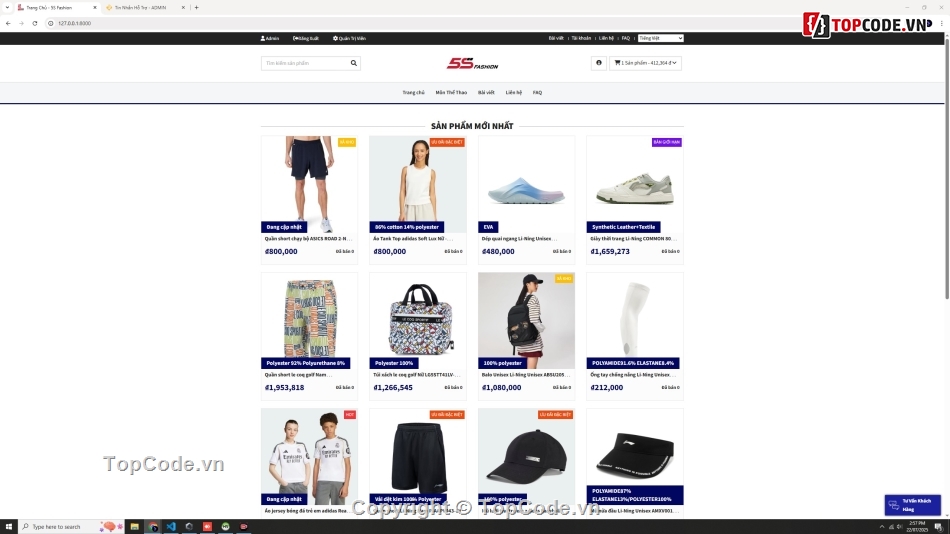Open the browser tab list chevron
Viewport: 950px width, 534px height.
pyautogui.click(x=7, y=7)
